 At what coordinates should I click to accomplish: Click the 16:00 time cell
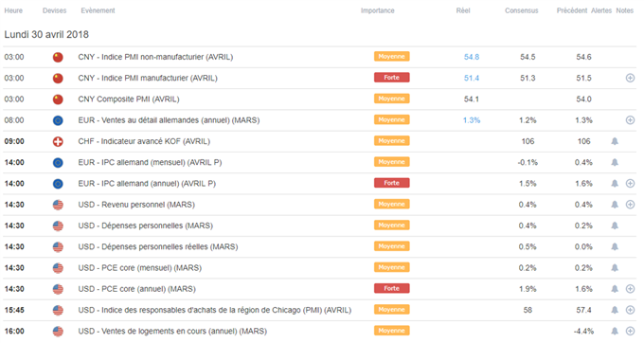point(14,331)
